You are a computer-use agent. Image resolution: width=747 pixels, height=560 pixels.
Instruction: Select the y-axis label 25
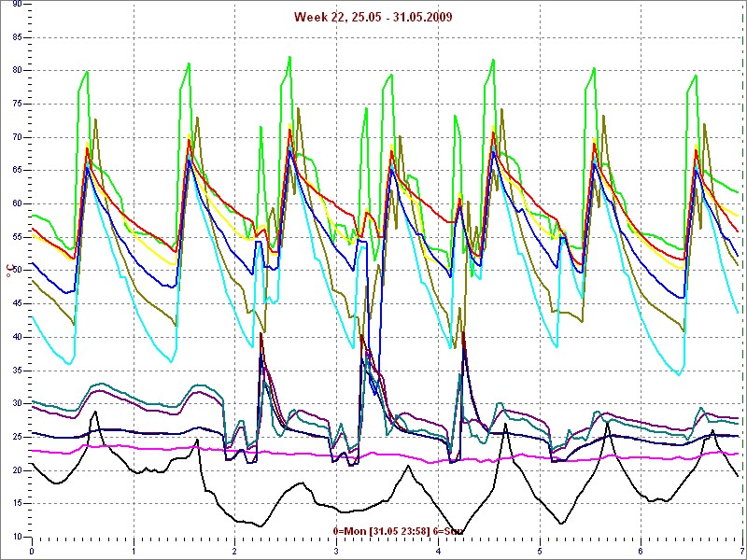[x=16, y=437]
